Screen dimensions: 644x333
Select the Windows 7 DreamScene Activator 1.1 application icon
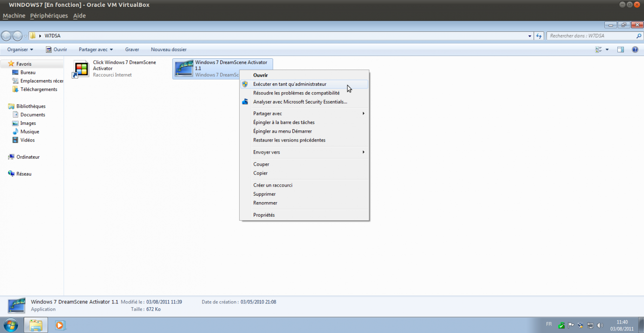183,69
